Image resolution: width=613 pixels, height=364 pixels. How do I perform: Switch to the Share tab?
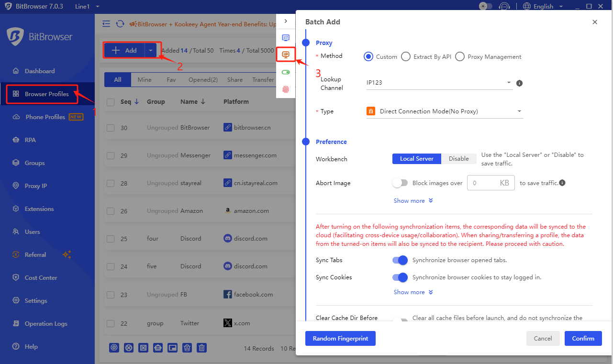coord(235,80)
